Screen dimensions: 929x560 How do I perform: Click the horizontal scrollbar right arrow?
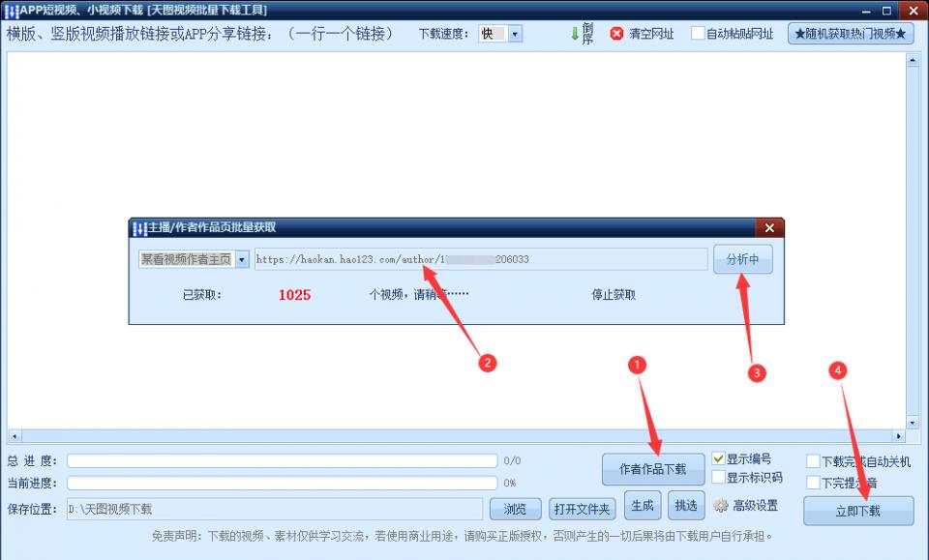(899, 436)
